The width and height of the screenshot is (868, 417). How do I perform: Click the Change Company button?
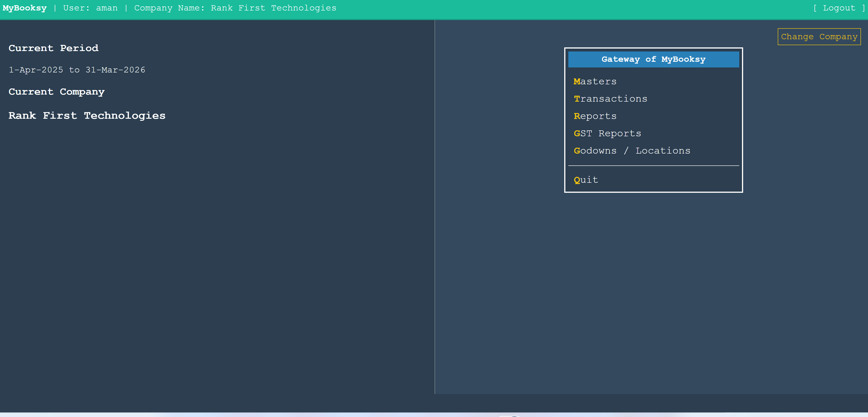(x=819, y=36)
